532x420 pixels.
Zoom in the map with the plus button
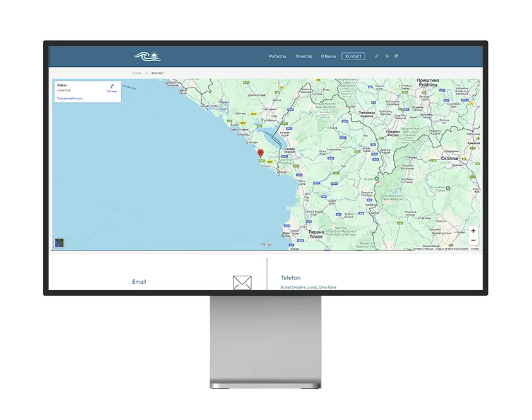[x=473, y=231]
